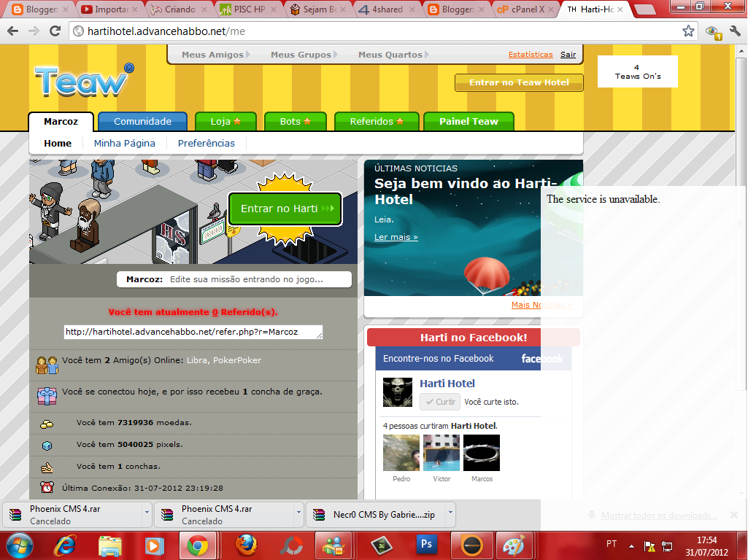Click the alarm clock last-connection icon
748x560 pixels.
click(47, 487)
